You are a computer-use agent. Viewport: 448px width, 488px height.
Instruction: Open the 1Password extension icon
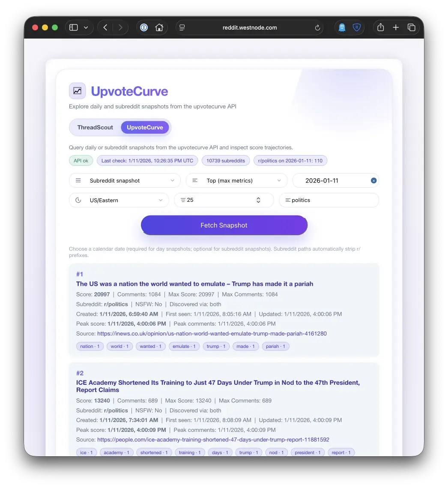tap(144, 27)
